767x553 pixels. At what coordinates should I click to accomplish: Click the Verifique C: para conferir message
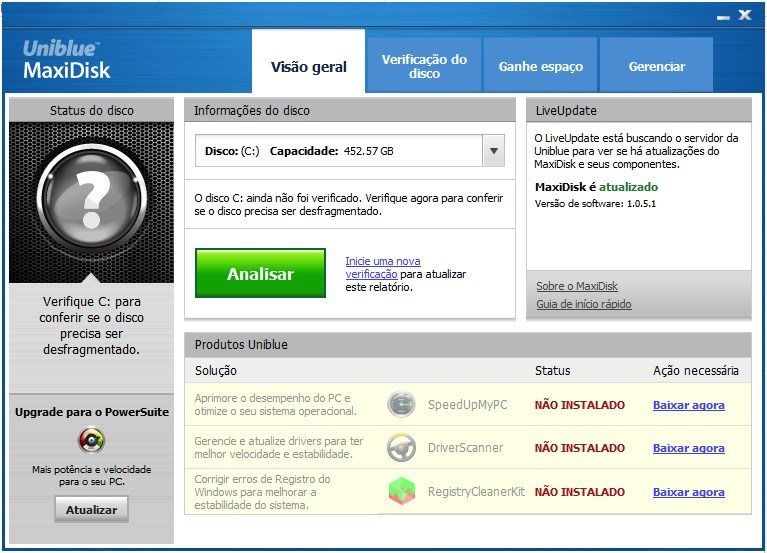pos(91,325)
